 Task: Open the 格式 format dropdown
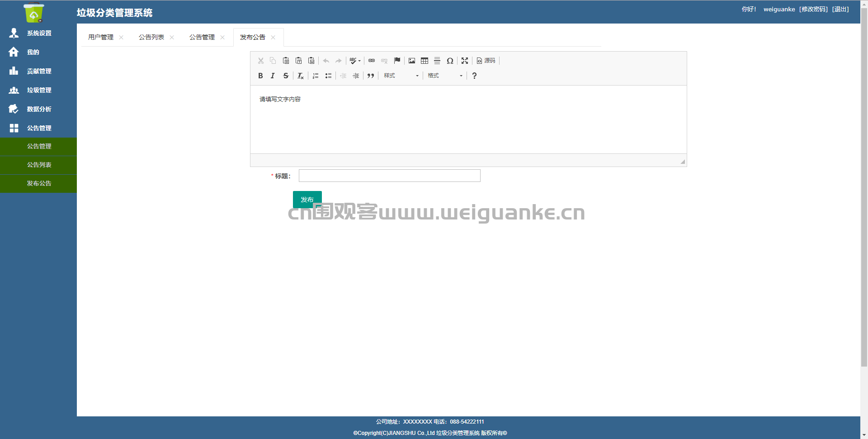445,76
